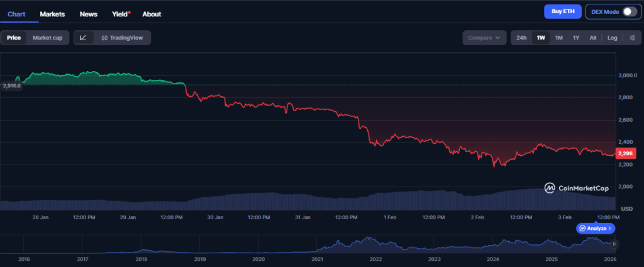
Task: Set chart range to 1M
Action: [x=558, y=38]
